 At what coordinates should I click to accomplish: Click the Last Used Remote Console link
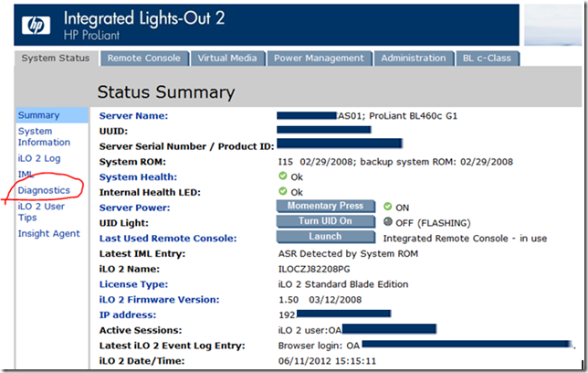pyautogui.click(x=168, y=239)
